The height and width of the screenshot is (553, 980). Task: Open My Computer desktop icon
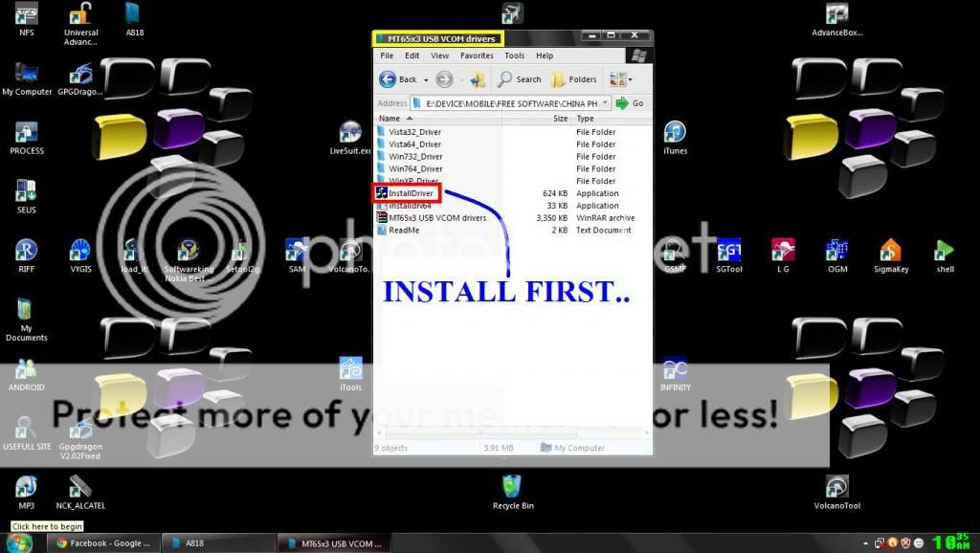click(27, 78)
